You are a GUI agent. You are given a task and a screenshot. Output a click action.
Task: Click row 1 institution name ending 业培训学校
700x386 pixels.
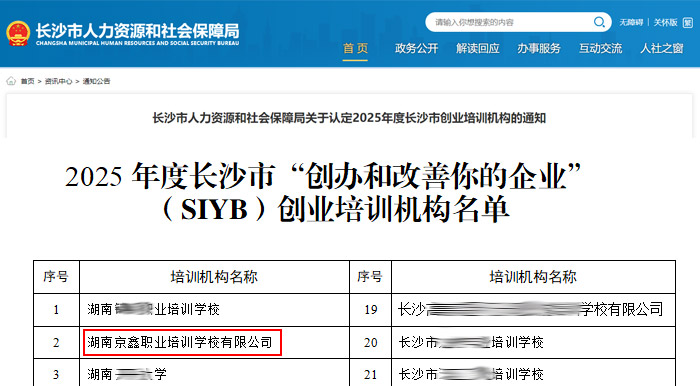coord(154,309)
